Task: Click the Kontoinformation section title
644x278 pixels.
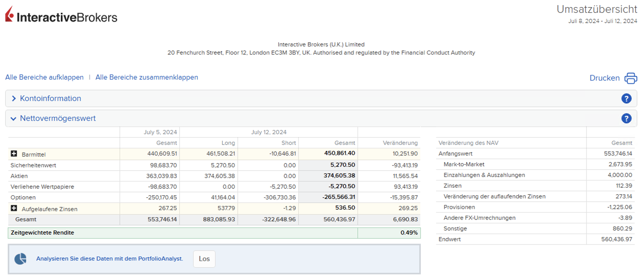Action: coord(51,98)
